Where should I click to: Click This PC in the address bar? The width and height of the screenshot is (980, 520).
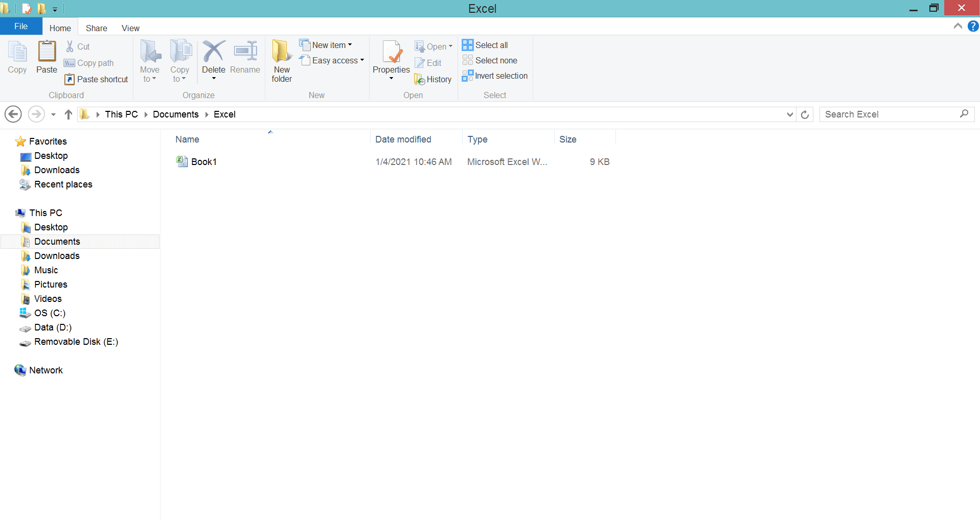pyautogui.click(x=122, y=114)
